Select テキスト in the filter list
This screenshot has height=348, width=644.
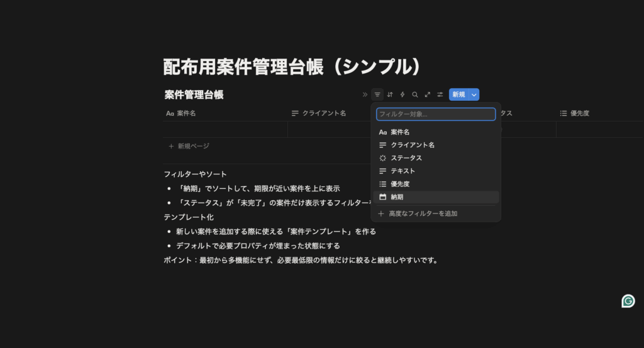[402, 171]
